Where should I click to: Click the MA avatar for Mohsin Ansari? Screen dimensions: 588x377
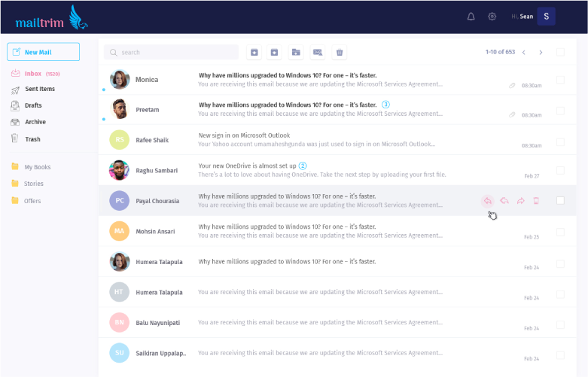pos(120,231)
